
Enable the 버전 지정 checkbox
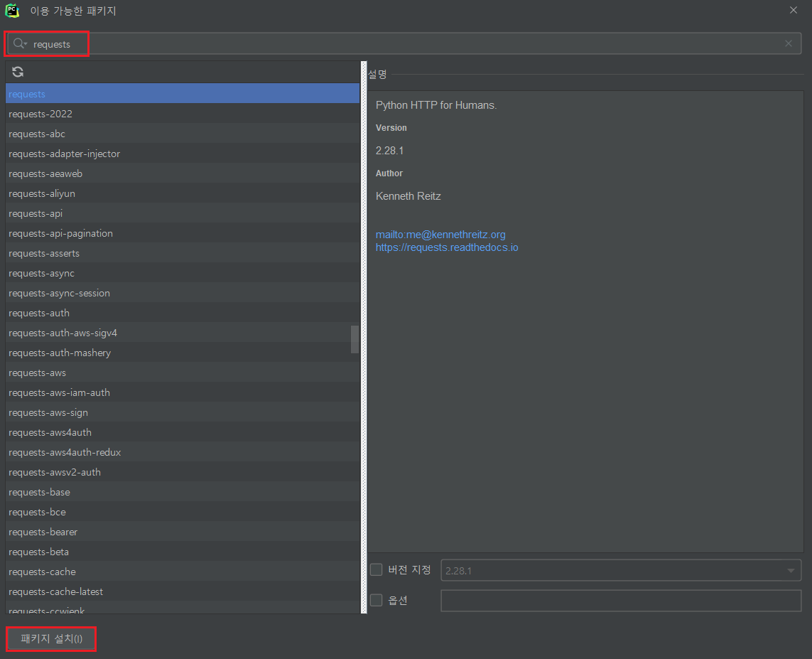377,570
